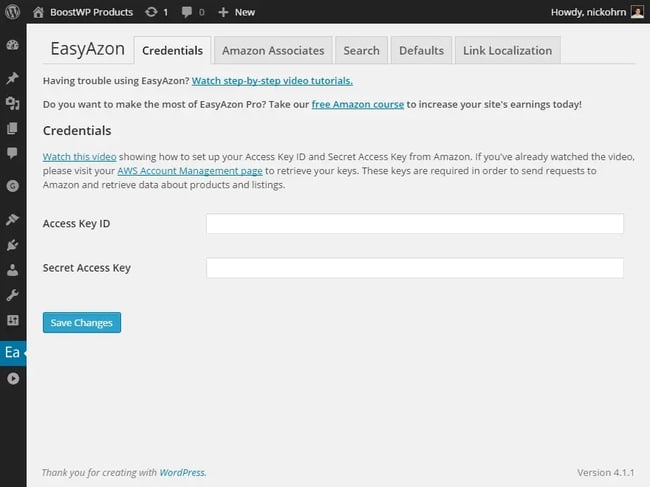Open the Media library sidebar icon
This screenshot has height=487, width=650.
click(13, 103)
